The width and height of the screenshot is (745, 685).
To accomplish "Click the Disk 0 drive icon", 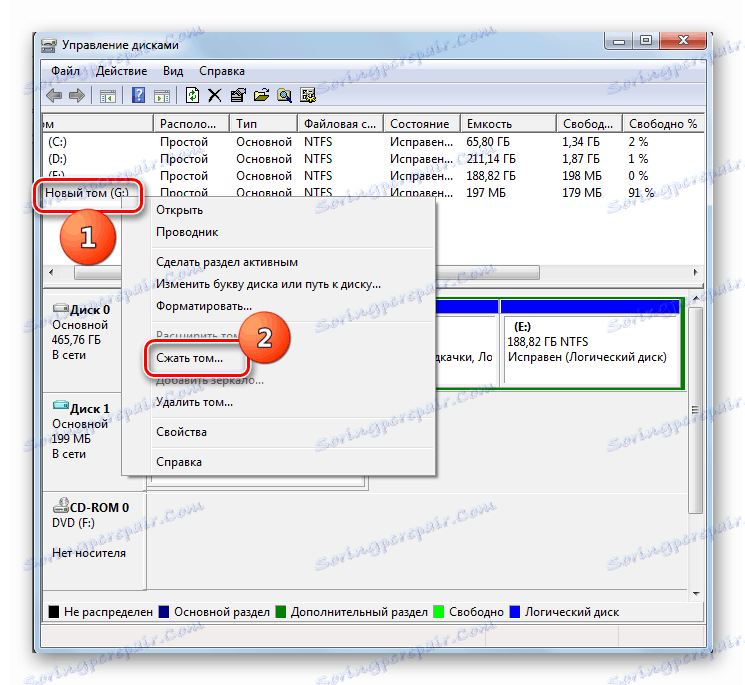I will coord(61,309).
